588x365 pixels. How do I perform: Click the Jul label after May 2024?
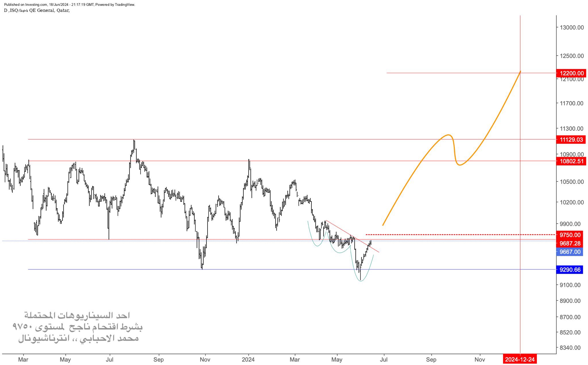click(384, 360)
